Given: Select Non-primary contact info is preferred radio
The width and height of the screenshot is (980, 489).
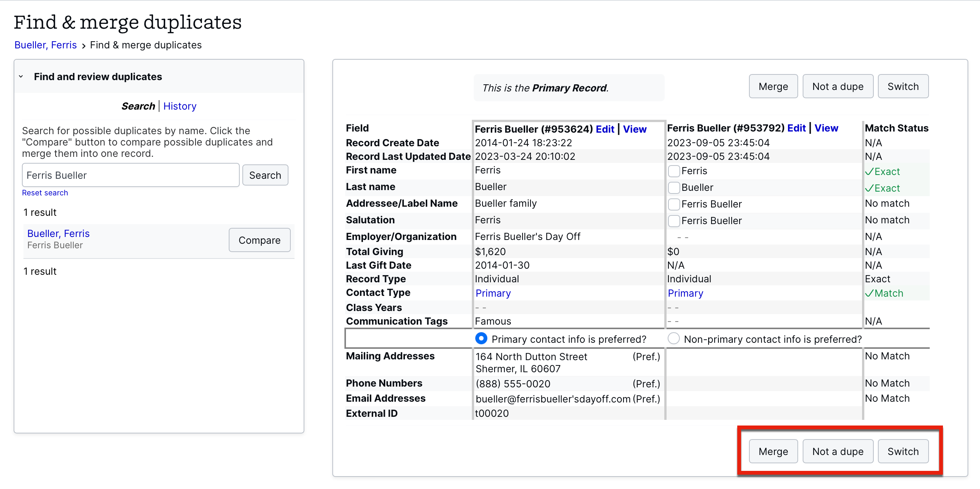Looking at the screenshot, I should pyautogui.click(x=673, y=339).
